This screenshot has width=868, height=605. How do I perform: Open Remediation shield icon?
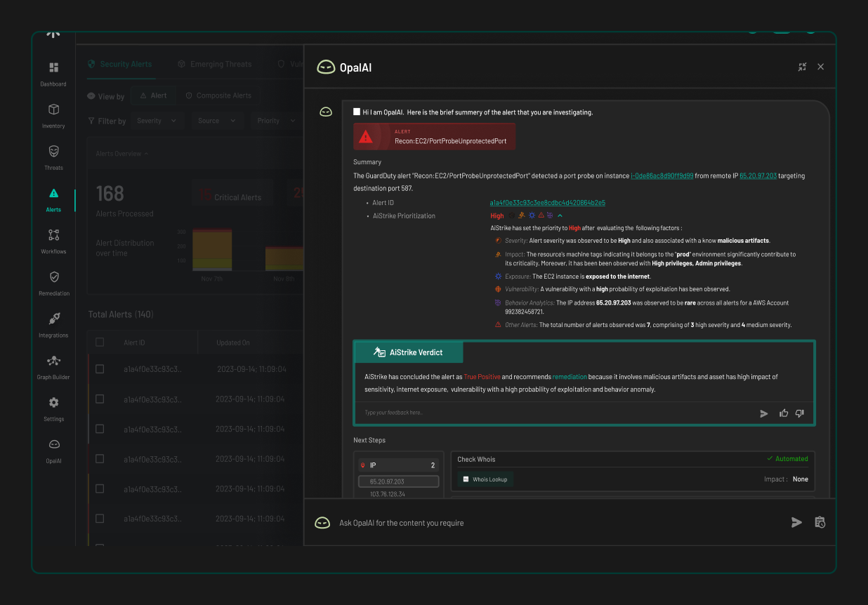tap(53, 277)
